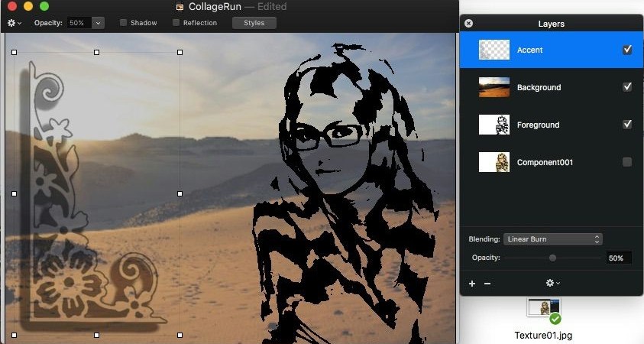Click the middle-left selection handle of Accent
This screenshot has width=644, height=344.
(15, 193)
